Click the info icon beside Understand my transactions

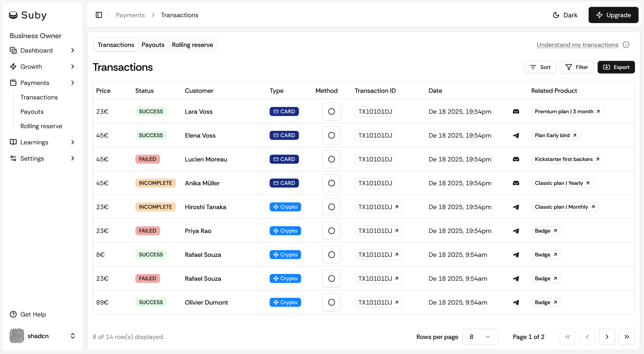[626, 45]
